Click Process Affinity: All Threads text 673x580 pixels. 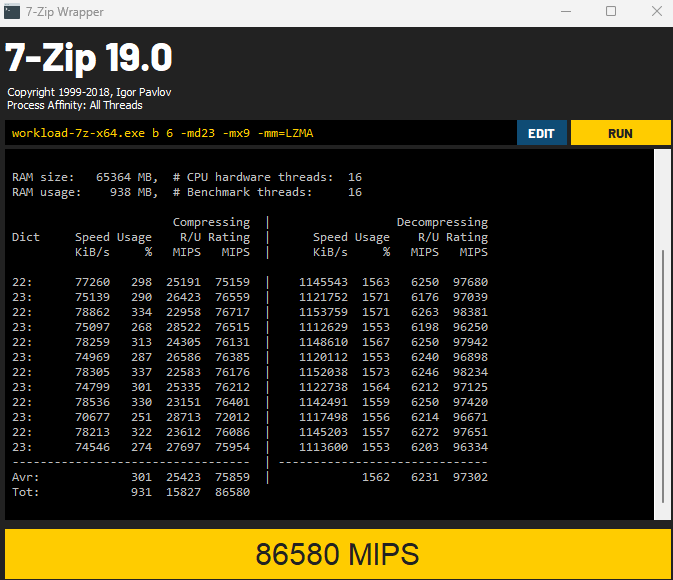(75, 105)
